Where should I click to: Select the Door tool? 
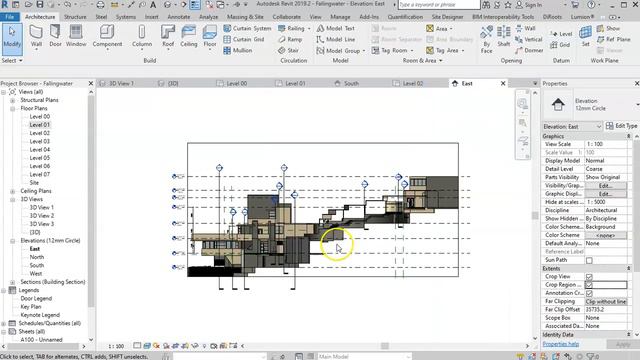tap(56, 37)
